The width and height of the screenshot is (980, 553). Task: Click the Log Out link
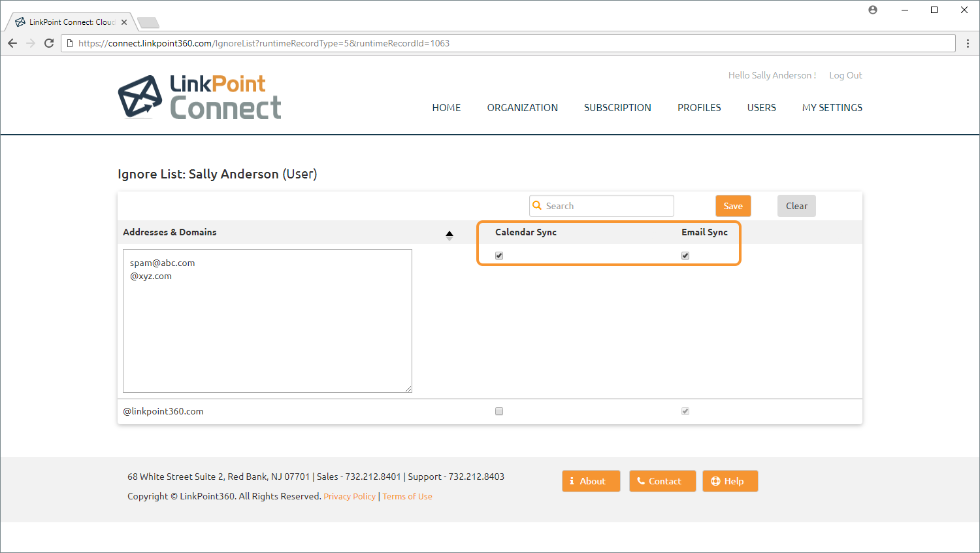[x=845, y=75]
